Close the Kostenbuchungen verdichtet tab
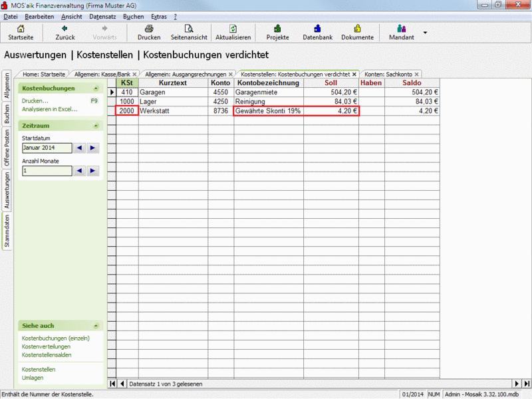532x399 pixels. click(x=354, y=74)
